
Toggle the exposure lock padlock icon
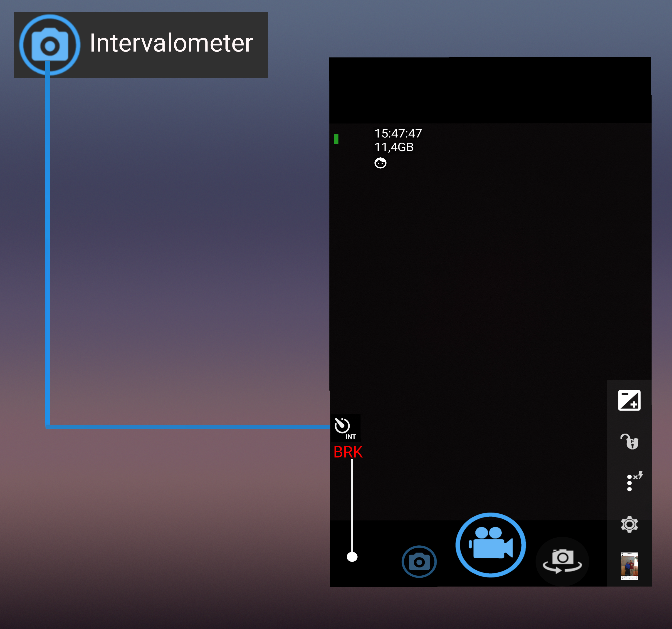click(x=629, y=442)
